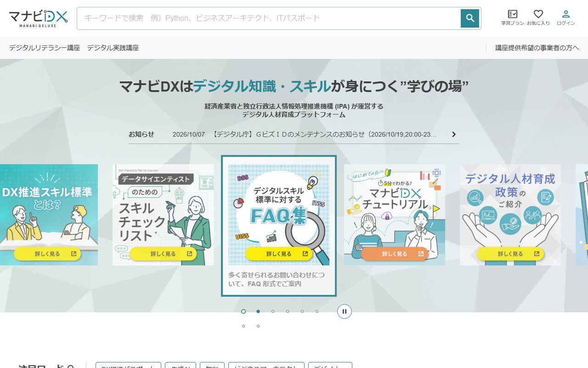Click 詳しく見る on DX推進スキル標準とは card
Screen dimensions: 588x368
(47, 253)
